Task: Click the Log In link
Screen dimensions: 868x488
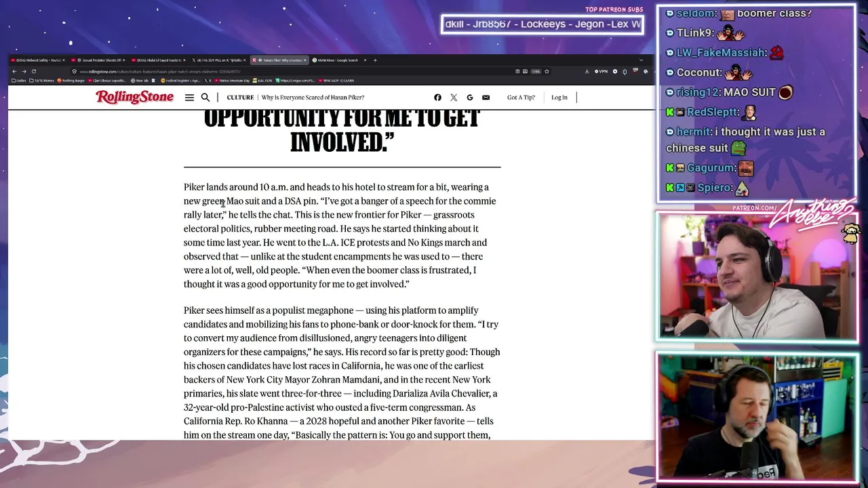Action: coord(559,98)
